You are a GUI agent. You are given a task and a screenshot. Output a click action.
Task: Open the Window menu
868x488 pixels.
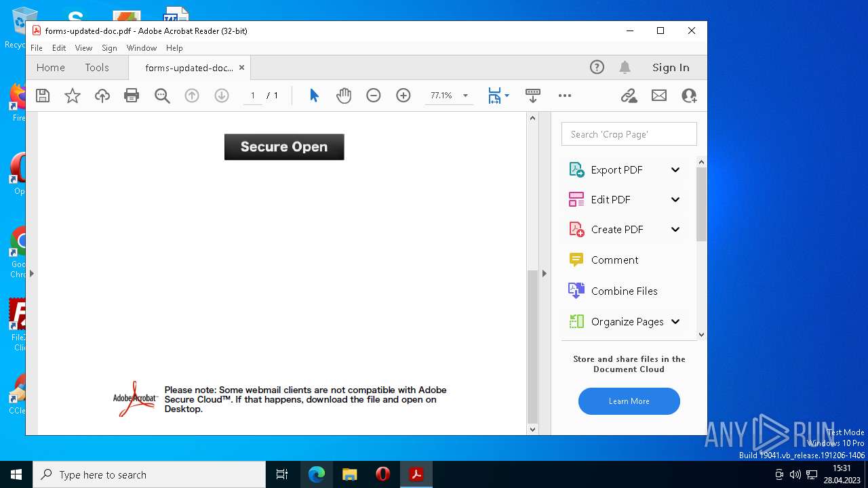point(142,48)
